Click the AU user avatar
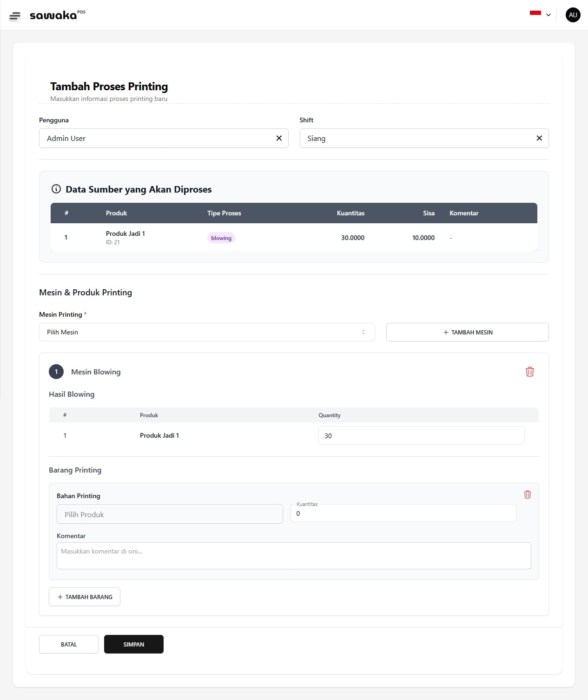 click(573, 14)
